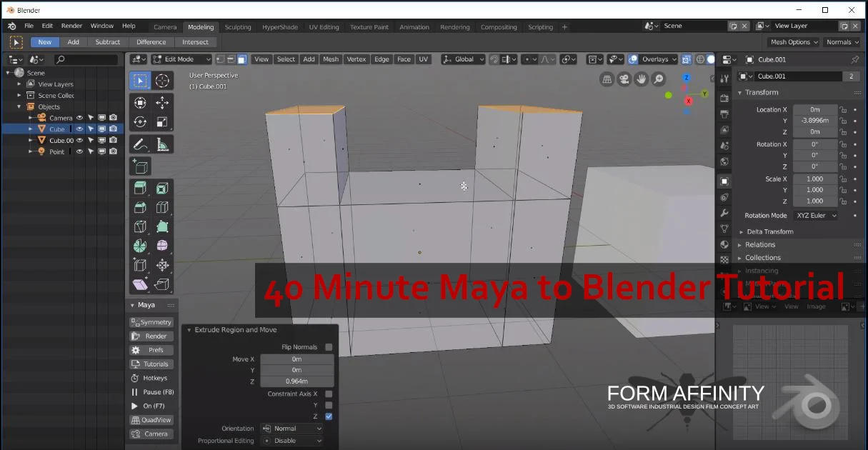868x450 pixels.
Task: Open the Object Properties tab in the Properties editor
Action: 725,181
